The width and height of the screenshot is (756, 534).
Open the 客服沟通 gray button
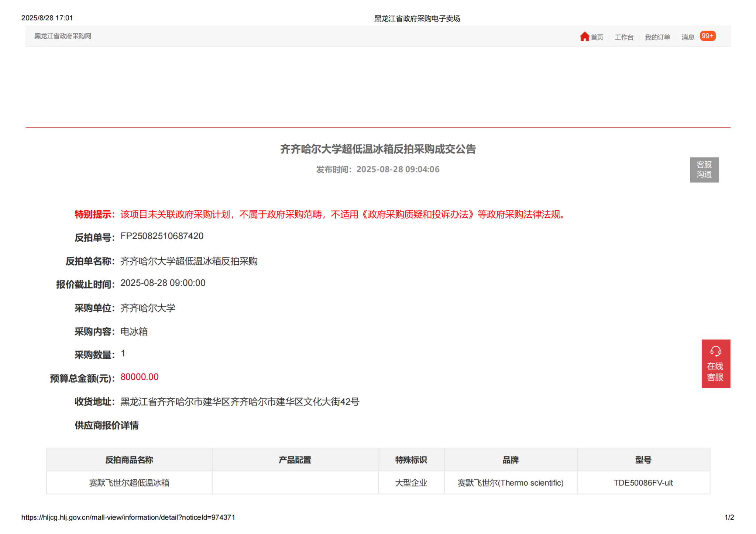pos(704,169)
